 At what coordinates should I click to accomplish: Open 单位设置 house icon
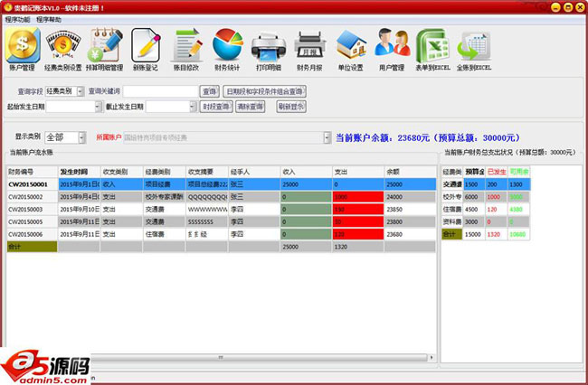(351, 49)
